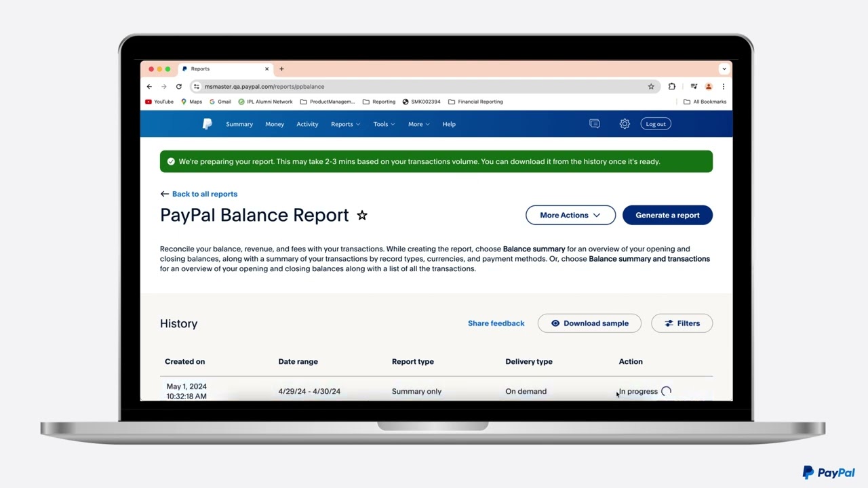This screenshot has width=868, height=488.
Task: Click the Share feedback link
Action: 496,323
